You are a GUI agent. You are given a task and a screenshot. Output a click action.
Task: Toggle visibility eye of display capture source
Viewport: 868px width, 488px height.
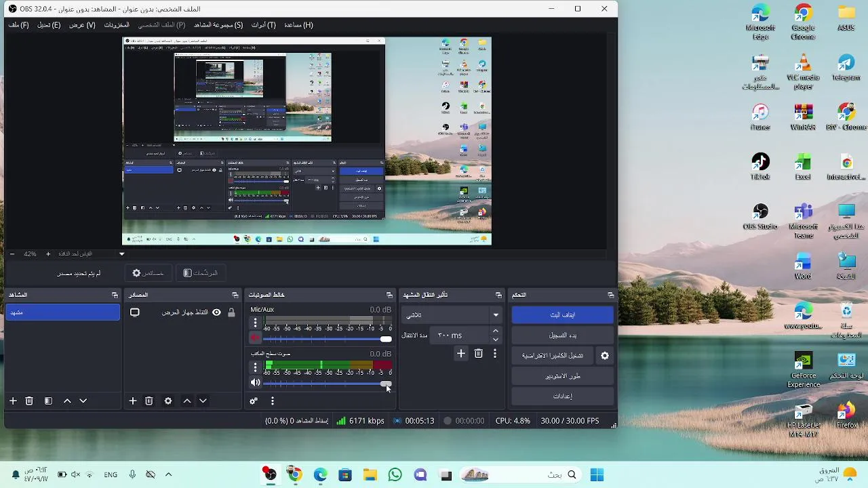click(216, 312)
